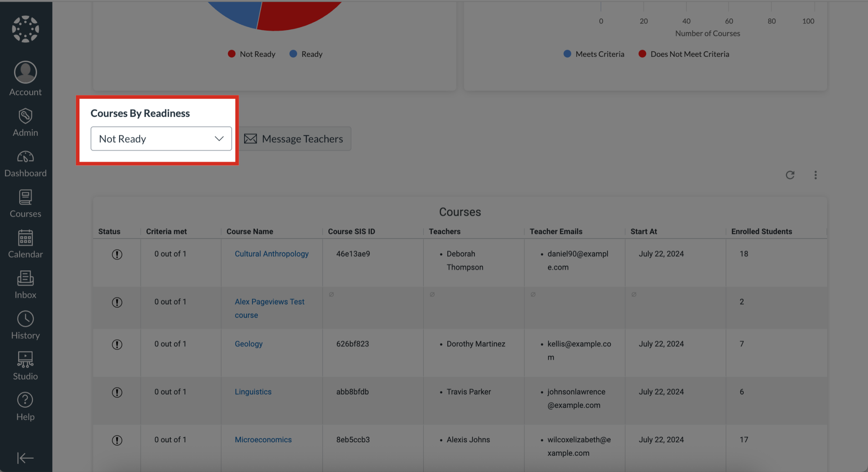
Task: Open the Calendar
Action: click(25, 243)
